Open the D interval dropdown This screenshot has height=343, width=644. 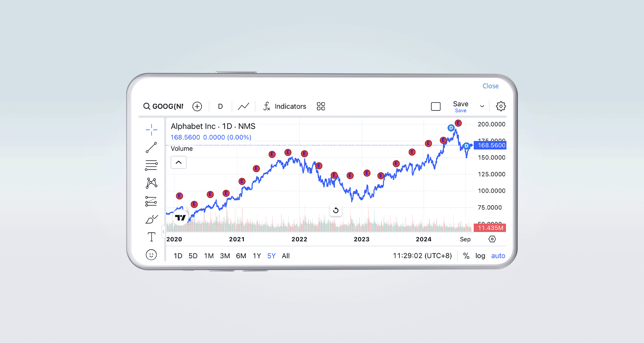pyautogui.click(x=220, y=106)
